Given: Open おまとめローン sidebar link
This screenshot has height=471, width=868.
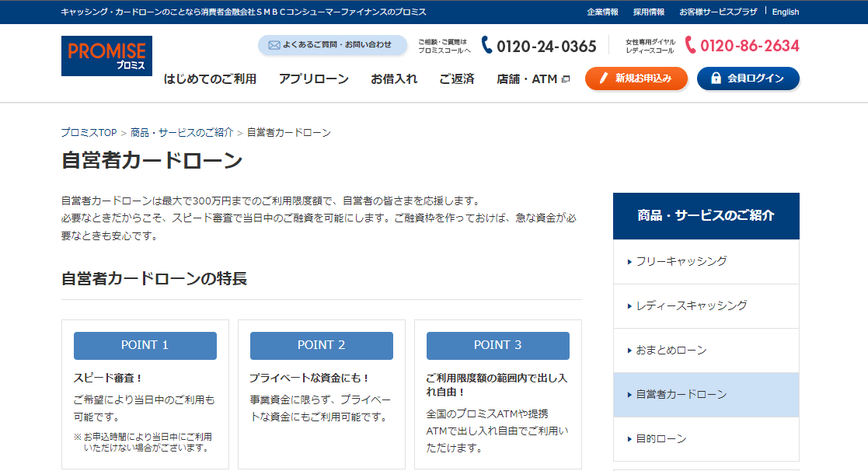Looking at the screenshot, I should pyautogui.click(x=706, y=351).
